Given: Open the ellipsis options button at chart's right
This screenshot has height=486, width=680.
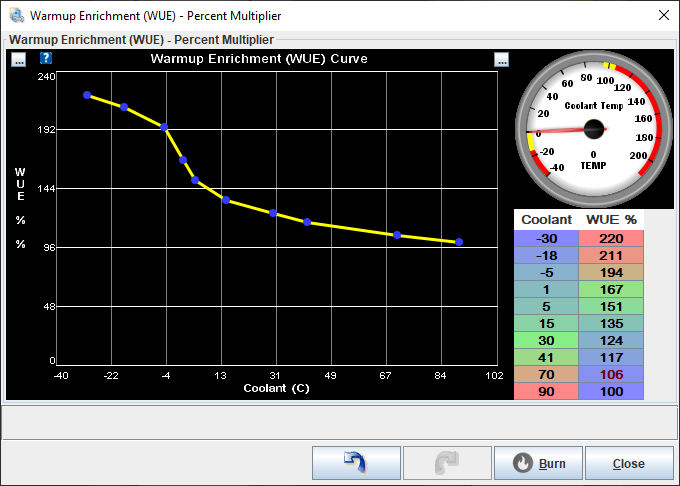Looking at the screenshot, I should click(x=502, y=60).
